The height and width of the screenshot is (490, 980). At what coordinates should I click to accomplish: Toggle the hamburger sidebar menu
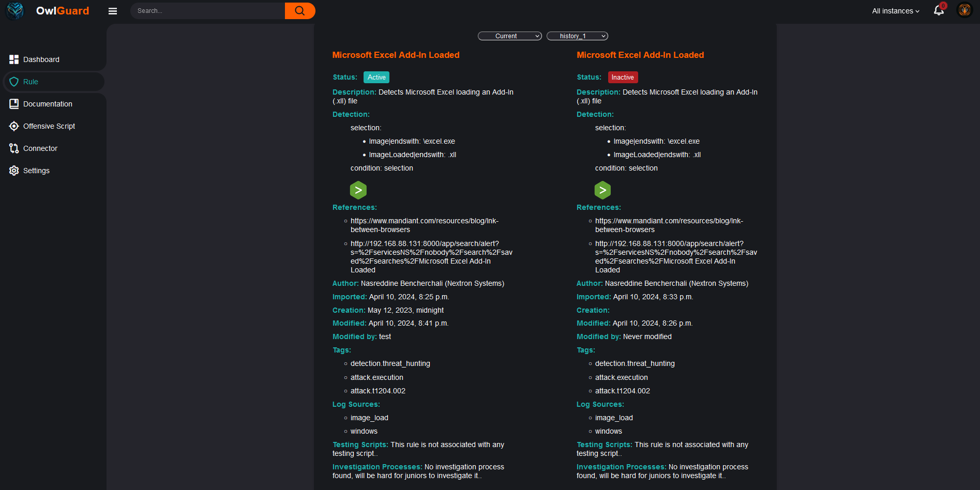pos(113,11)
